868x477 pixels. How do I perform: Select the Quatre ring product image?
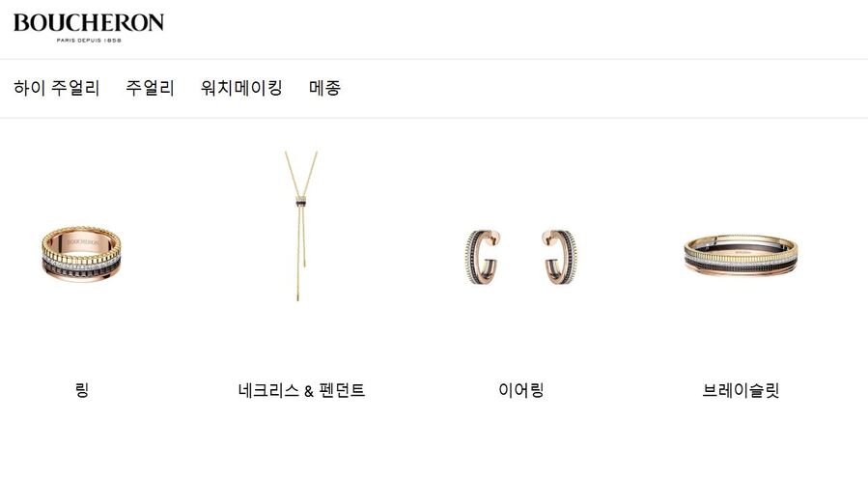click(81, 254)
